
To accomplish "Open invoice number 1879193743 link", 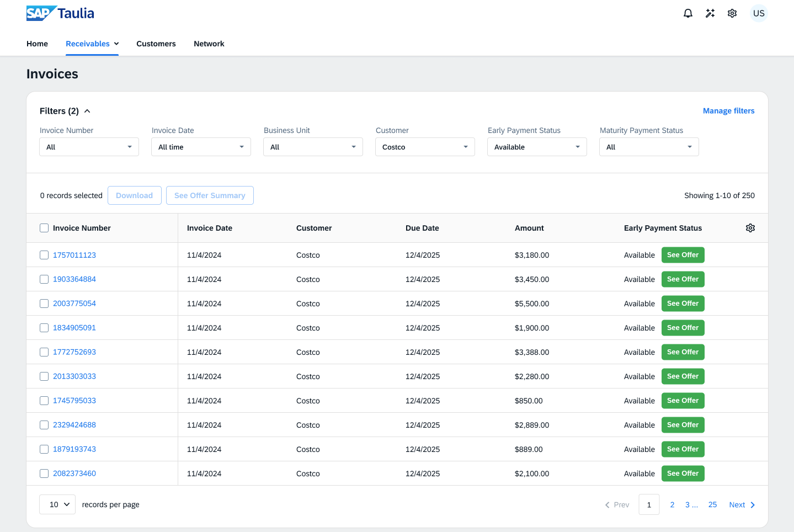I will pyautogui.click(x=74, y=449).
